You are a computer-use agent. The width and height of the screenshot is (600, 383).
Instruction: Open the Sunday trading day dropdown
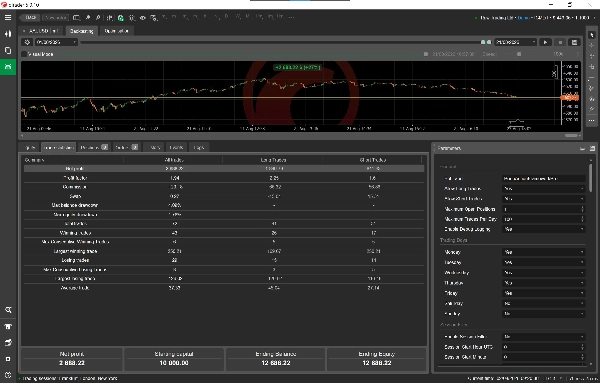point(543,314)
